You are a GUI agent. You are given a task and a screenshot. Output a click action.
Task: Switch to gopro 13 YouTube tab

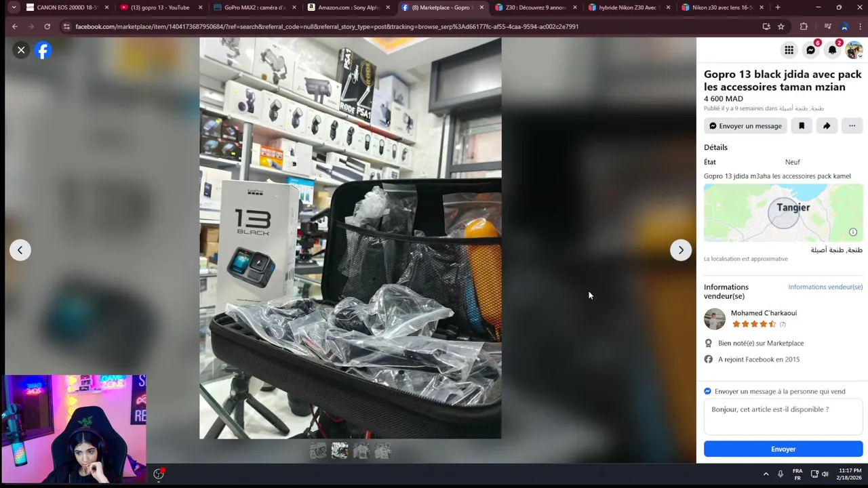[160, 7]
